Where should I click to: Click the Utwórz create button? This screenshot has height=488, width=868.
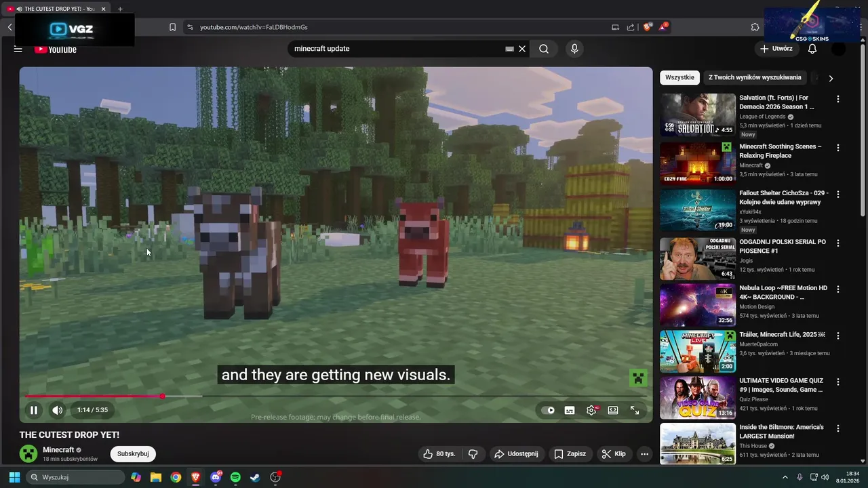click(776, 49)
